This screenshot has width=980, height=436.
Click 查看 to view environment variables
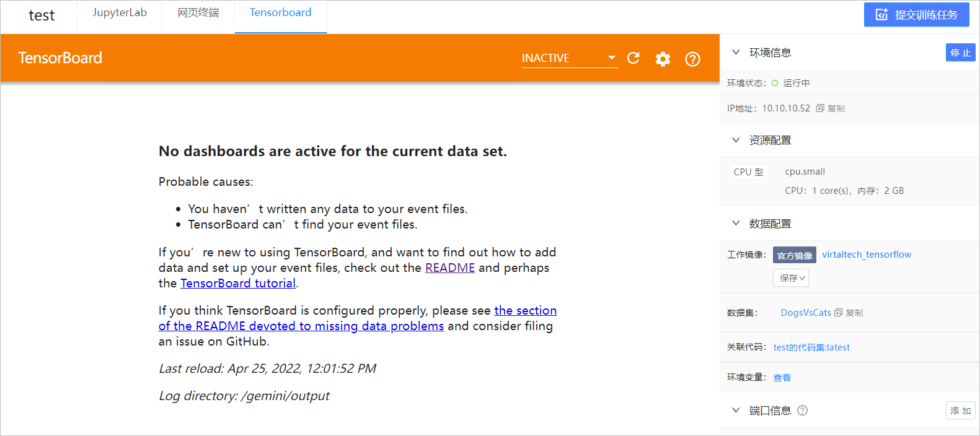click(782, 377)
